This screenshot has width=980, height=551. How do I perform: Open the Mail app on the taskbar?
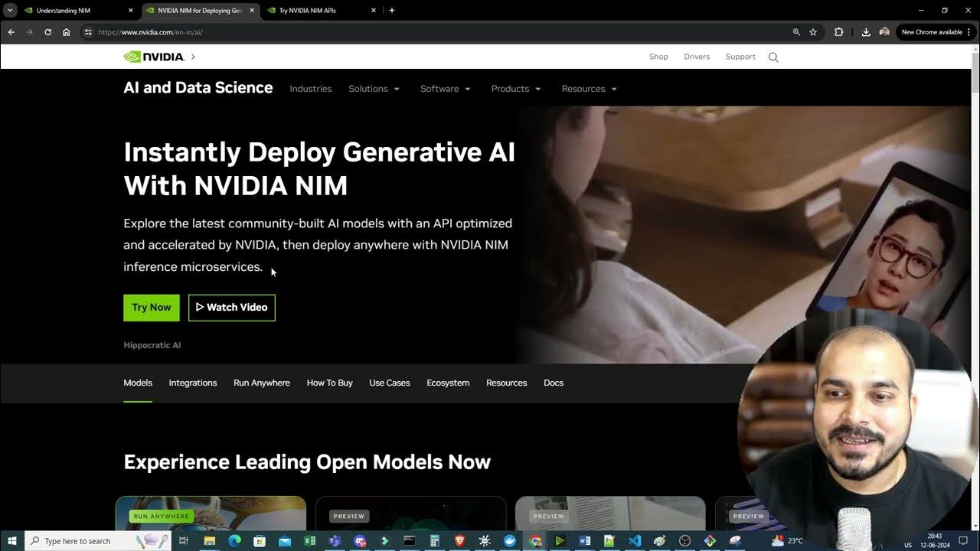click(285, 541)
